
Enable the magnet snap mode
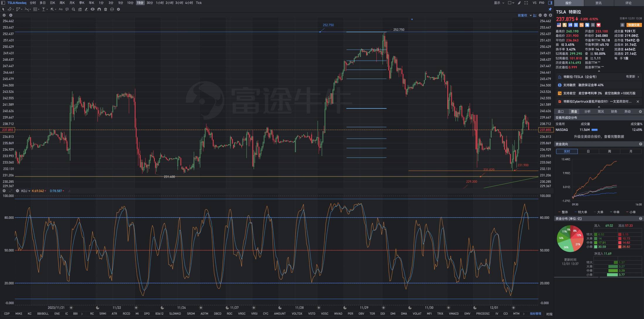(99, 9)
